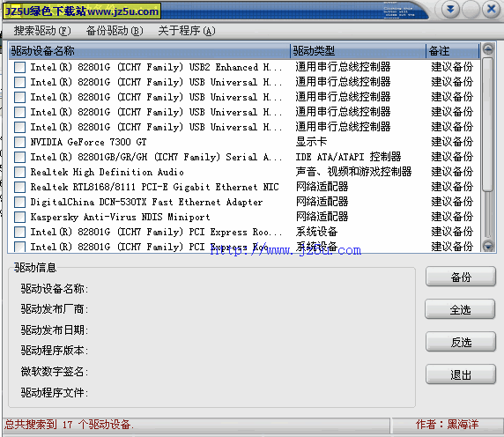Click the blank round title bar button

point(471,10)
